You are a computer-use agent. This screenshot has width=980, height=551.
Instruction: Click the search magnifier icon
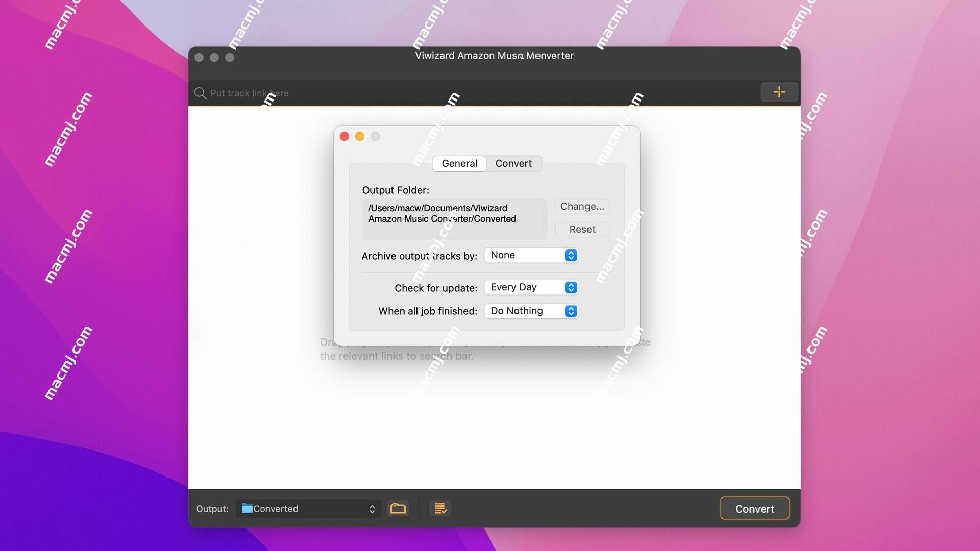pos(200,93)
